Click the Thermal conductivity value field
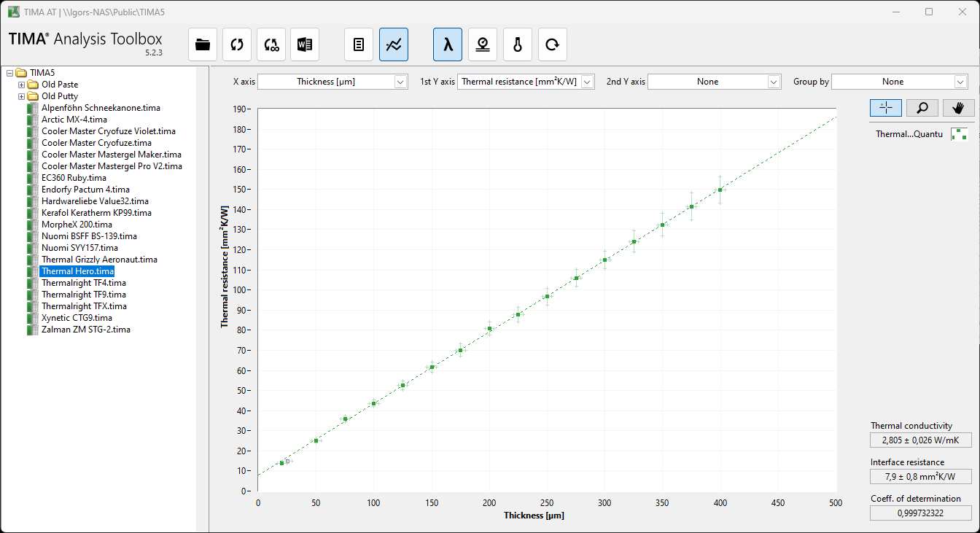980x533 pixels. click(x=921, y=440)
